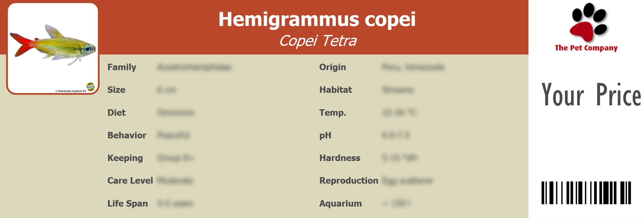Select the Diet label

tap(117, 113)
